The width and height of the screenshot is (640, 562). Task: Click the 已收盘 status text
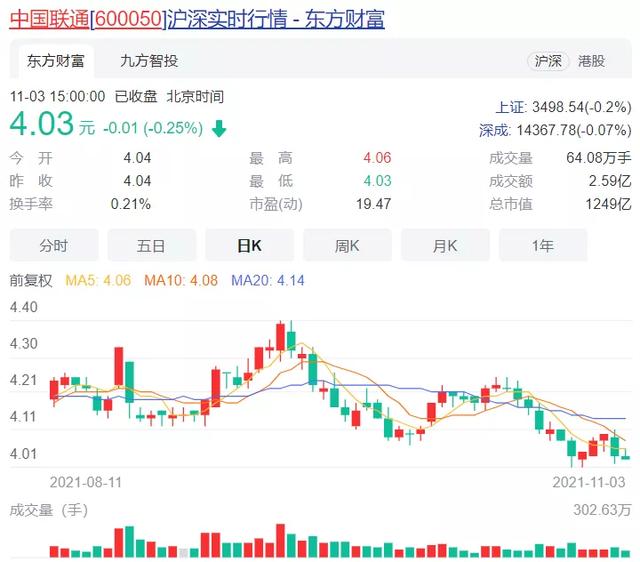[136, 97]
